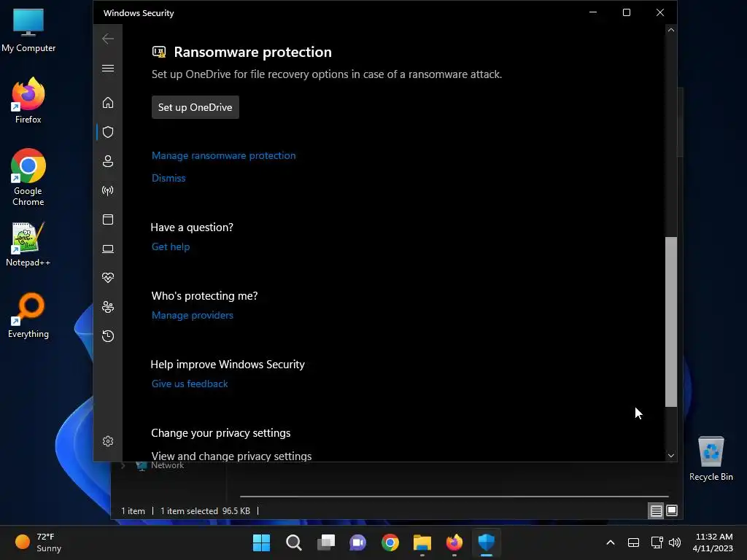Show hidden tray icons chevron
The height and width of the screenshot is (560, 747).
611,542
